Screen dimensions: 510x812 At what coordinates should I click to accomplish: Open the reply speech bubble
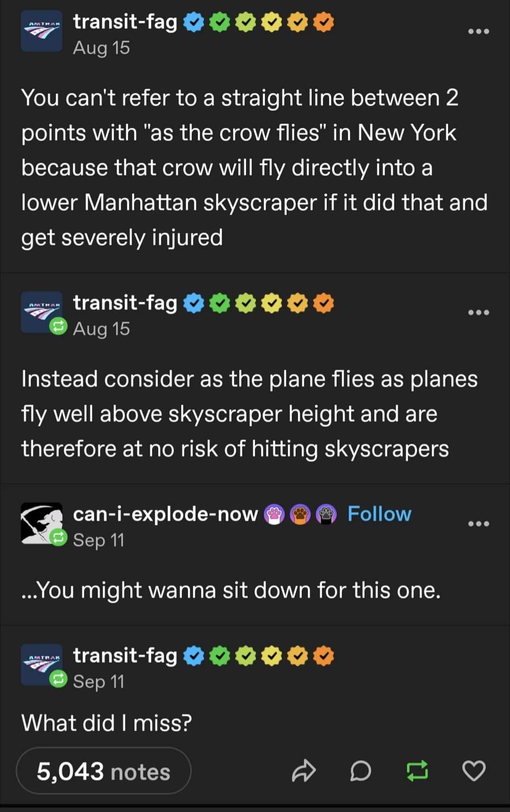361,771
